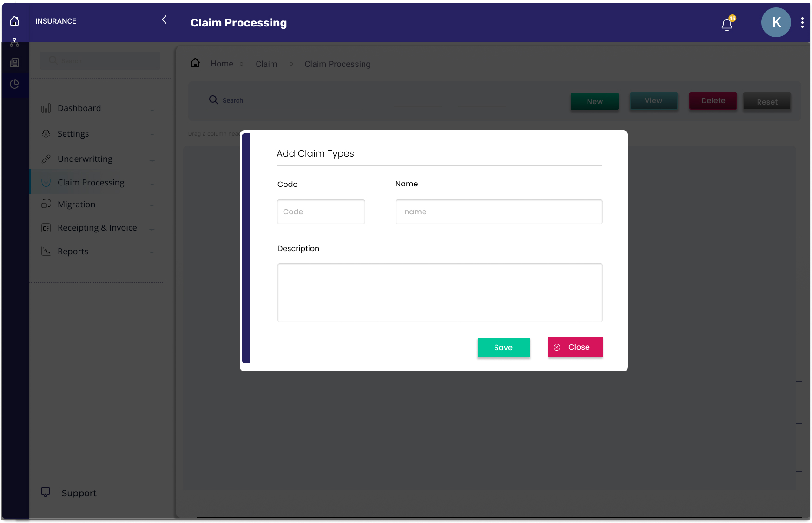Open the Underwritting menu item
The height and width of the screenshot is (523, 812).
pos(85,159)
